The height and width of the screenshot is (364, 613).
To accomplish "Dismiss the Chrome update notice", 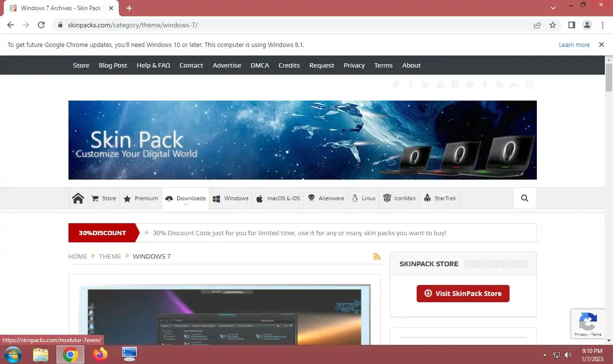I will coord(601,45).
